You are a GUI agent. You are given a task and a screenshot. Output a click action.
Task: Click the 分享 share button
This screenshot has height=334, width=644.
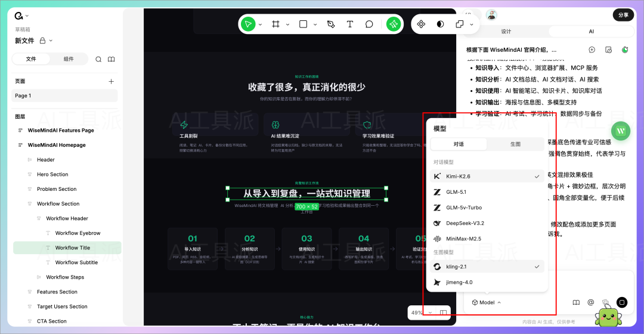(x=624, y=15)
